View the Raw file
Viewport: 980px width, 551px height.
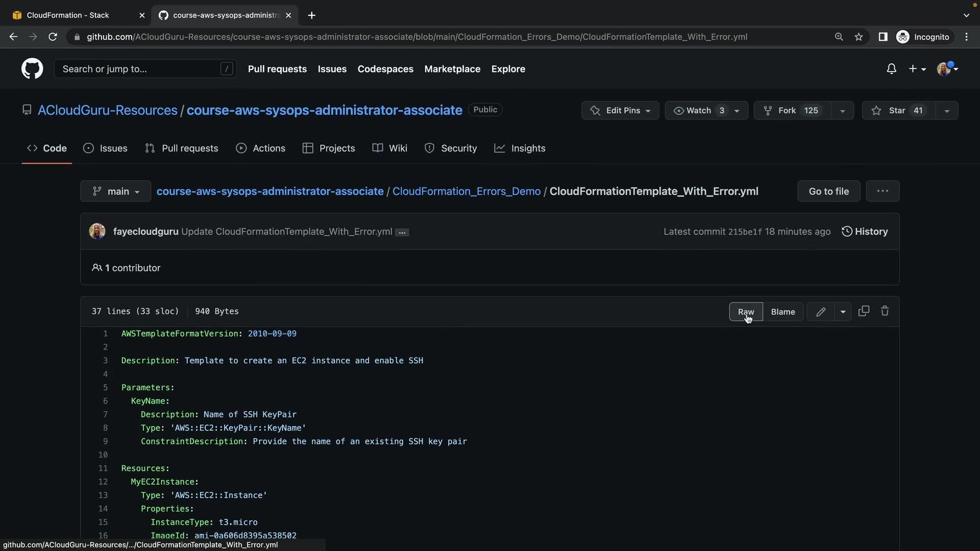pos(746,312)
